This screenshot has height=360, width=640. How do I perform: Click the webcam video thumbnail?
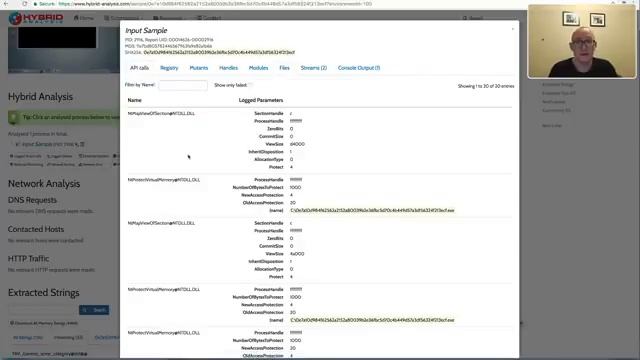[582, 41]
